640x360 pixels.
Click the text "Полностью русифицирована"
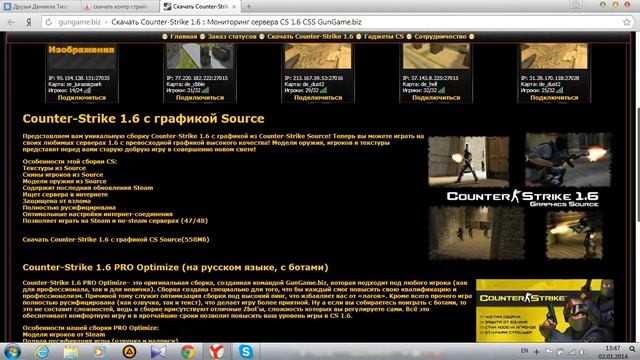tap(69, 207)
